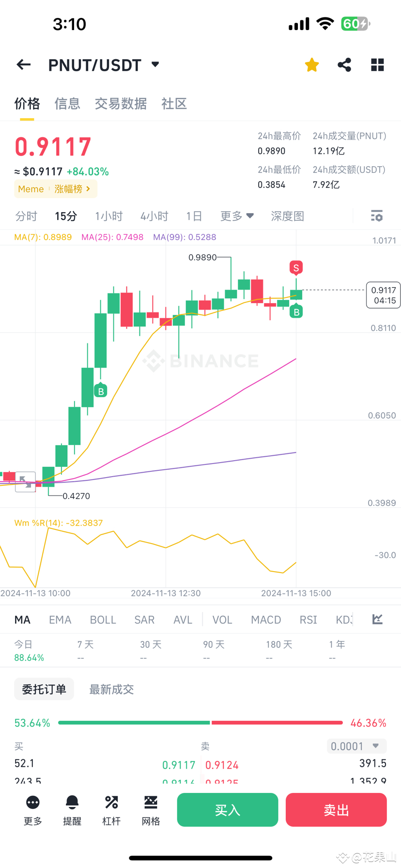Viewport: 401px width, 868px height.
Task: Toggle the KDJ indicator
Action: click(x=344, y=620)
